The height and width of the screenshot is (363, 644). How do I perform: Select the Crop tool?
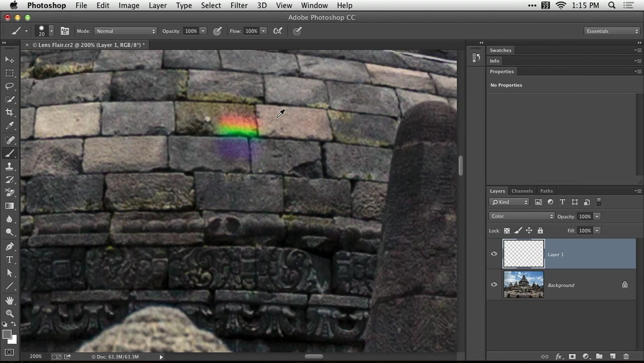[10, 113]
